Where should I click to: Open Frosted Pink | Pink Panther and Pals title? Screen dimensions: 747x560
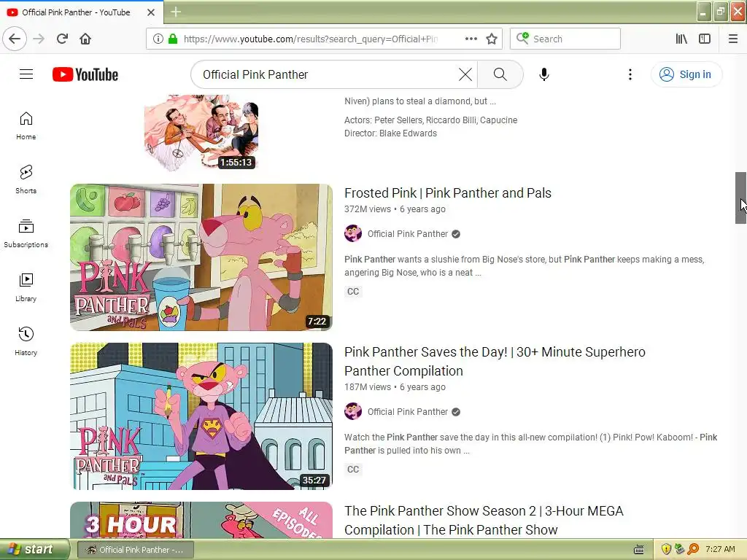(448, 192)
